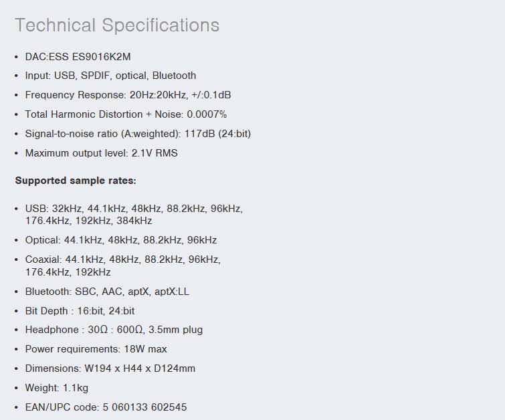505x420 pixels.
Task: Select the Input: USB, SPDIF, optical, Bluetooth text
Action: click(x=110, y=76)
